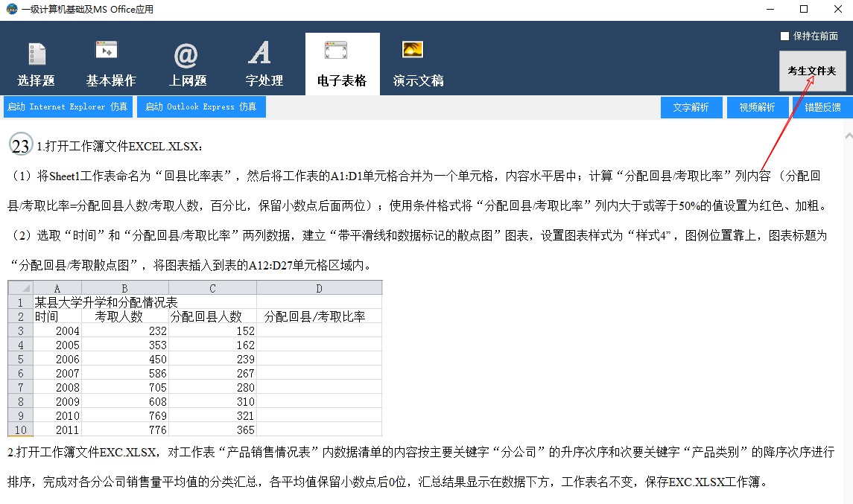Click the 错题反馈 button
853x504 pixels.
click(822, 107)
